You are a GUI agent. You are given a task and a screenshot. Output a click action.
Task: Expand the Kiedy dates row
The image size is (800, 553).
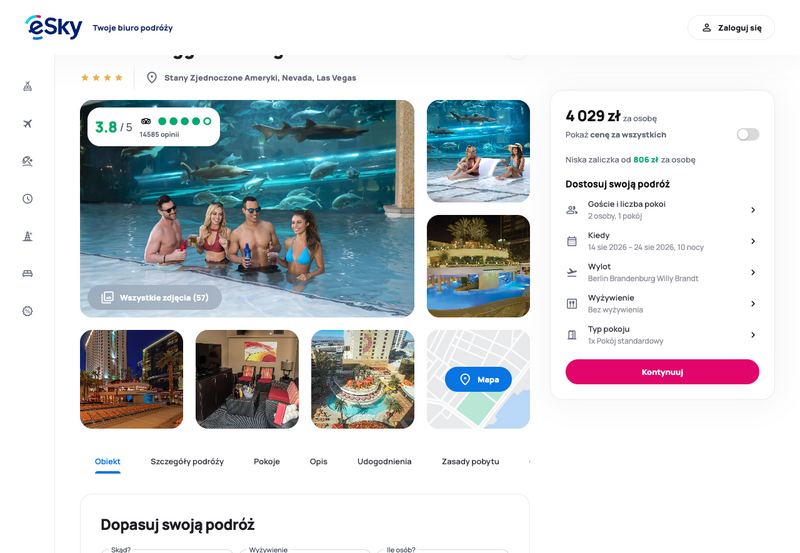point(662,241)
